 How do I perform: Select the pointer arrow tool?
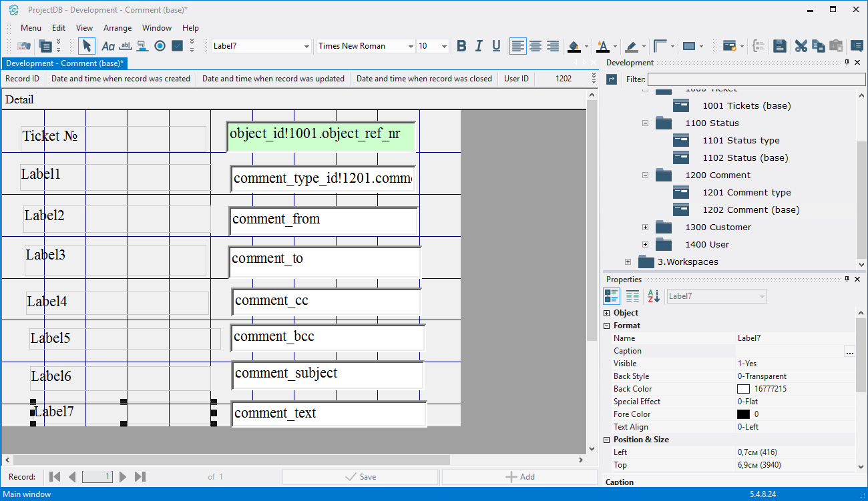[x=86, y=46]
